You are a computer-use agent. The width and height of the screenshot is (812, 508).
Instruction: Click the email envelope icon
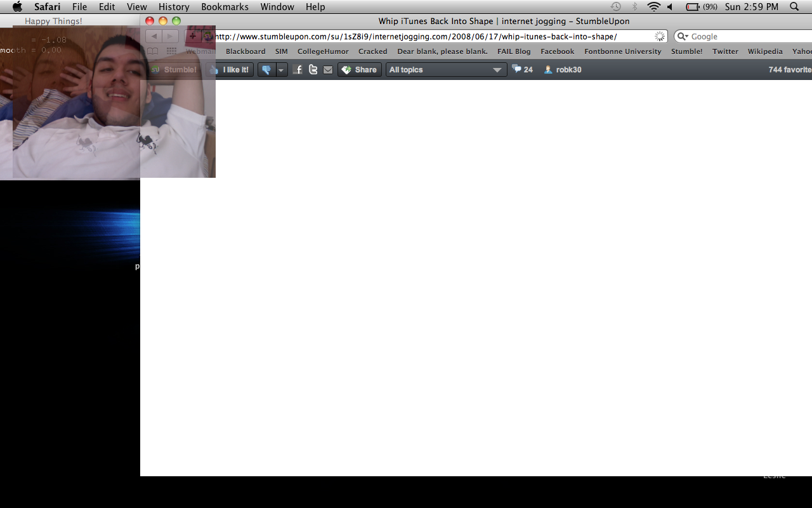point(327,70)
